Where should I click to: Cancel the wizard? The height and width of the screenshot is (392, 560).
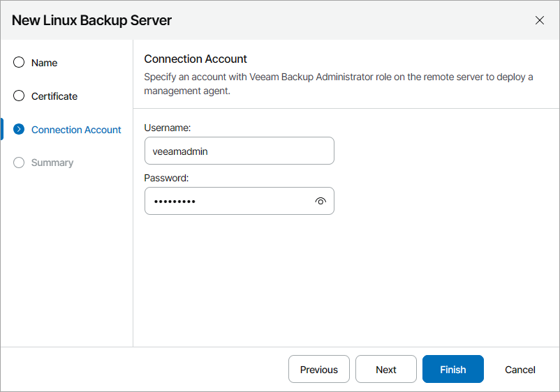point(520,370)
